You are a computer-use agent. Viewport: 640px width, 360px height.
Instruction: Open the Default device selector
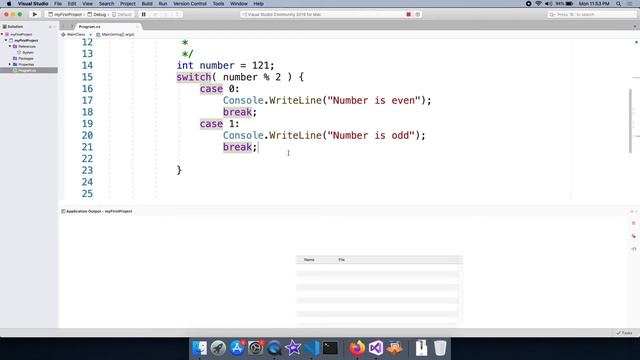(122, 14)
